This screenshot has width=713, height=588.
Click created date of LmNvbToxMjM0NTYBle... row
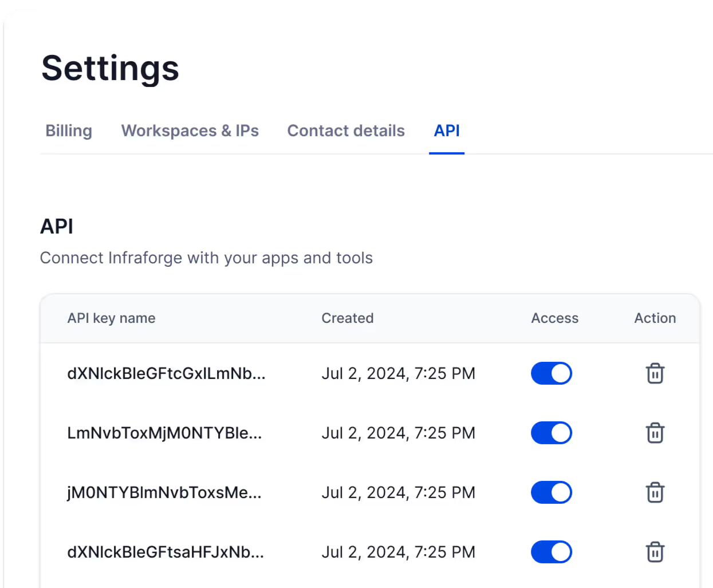pyautogui.click(x=399, y=433)
